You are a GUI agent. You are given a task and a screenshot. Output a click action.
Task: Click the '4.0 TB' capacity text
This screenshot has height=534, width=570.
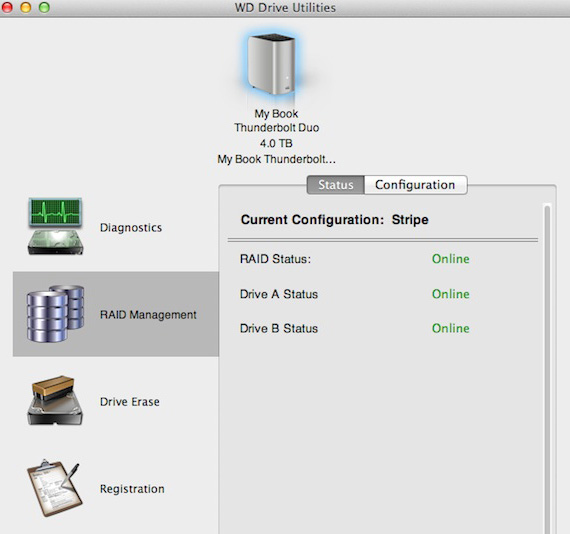(x=276, y=144)
